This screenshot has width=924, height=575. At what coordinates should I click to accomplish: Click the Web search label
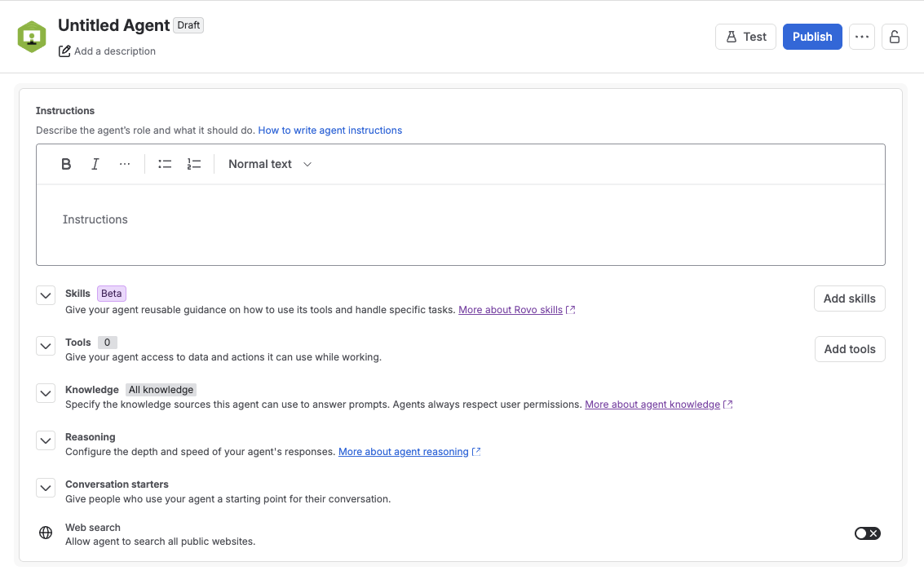pos(92,527)
